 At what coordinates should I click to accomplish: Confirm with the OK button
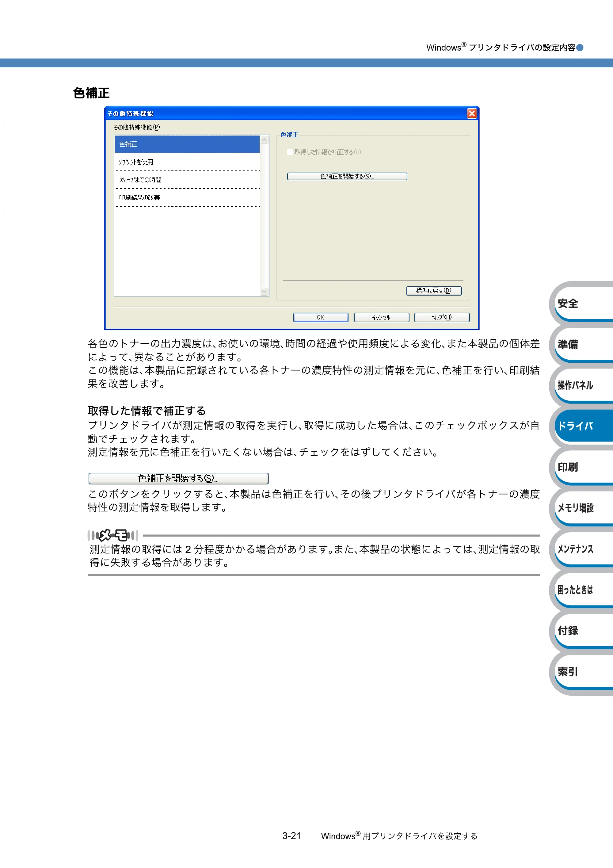pos(321,318)
